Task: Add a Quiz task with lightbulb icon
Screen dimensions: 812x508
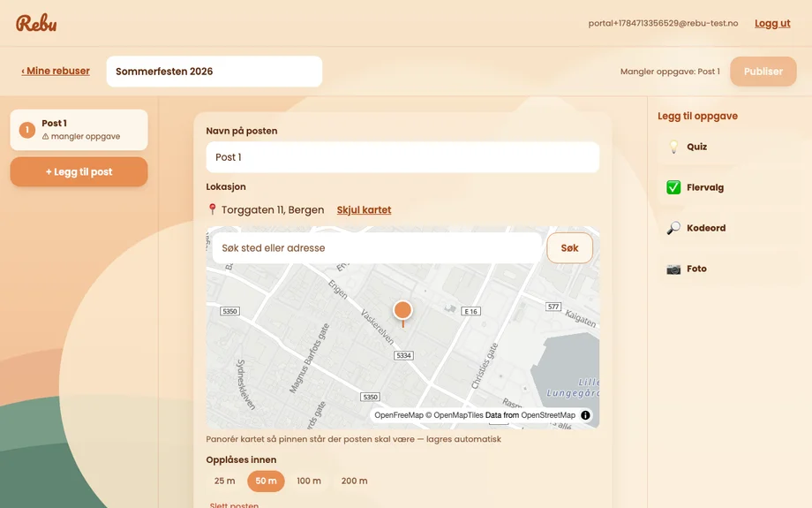Action: [x=729, y=147]
